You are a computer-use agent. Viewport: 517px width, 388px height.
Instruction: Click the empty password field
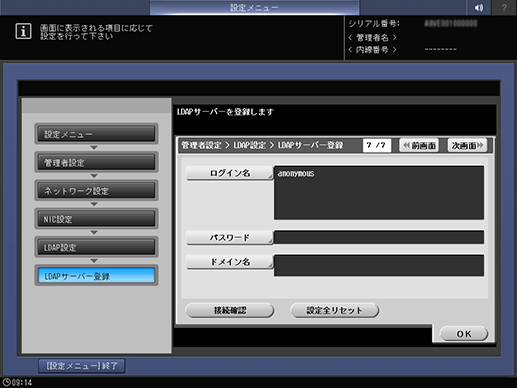point(379,237)
